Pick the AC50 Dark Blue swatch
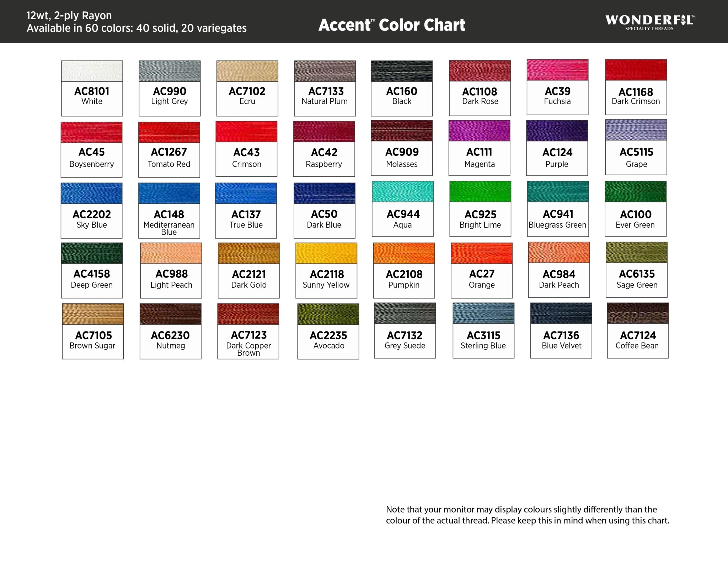The width and height of the screenshot is (728, 563). [x=325, y=211]
